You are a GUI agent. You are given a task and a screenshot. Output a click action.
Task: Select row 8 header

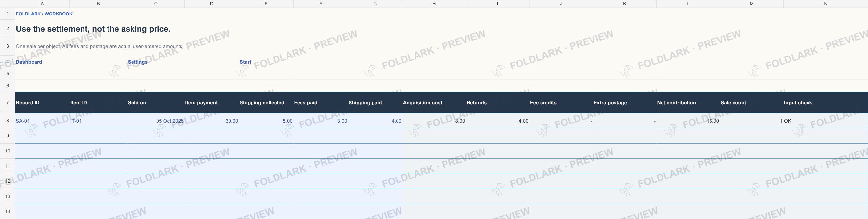pos(8,121)
